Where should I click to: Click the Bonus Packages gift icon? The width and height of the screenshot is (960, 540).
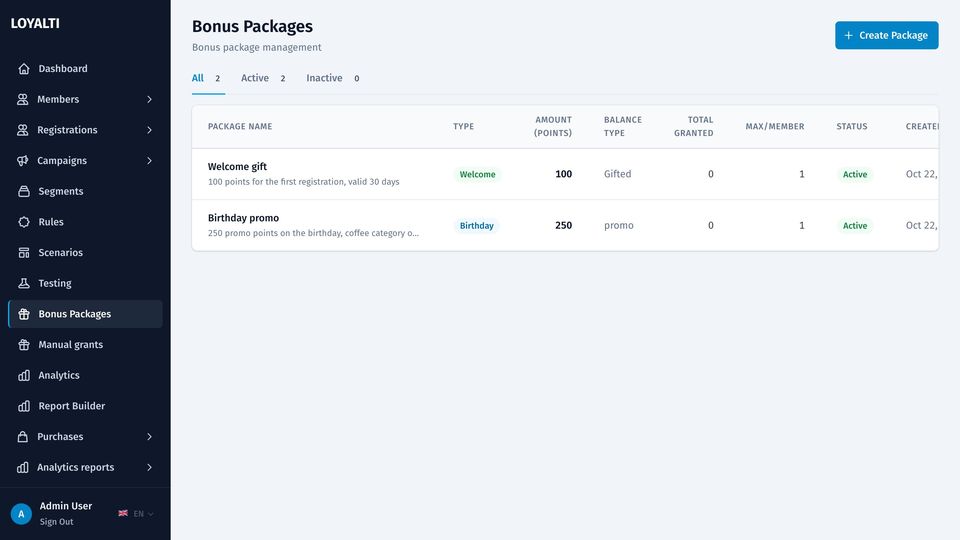(24, 314)
